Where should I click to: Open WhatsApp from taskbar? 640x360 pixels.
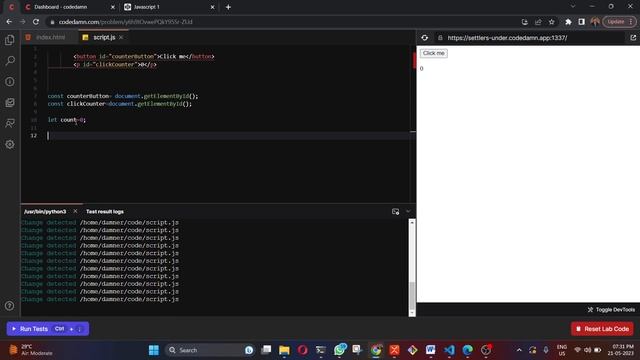(x=339, y=350)
